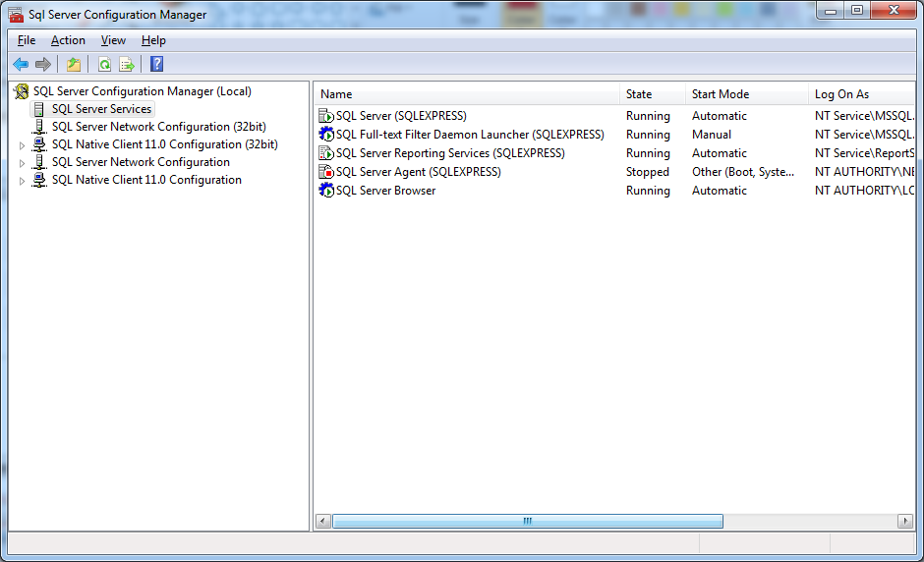
Task: Click the Full-text Filter Daemon Launcher icon
Action: (x=326, y=135)
